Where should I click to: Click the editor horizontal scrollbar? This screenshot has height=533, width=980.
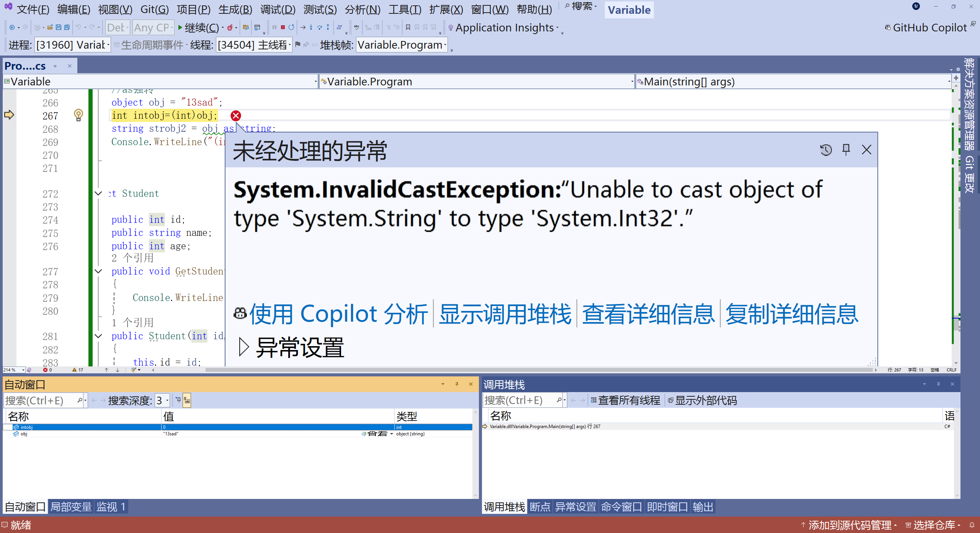pos(536,370)
